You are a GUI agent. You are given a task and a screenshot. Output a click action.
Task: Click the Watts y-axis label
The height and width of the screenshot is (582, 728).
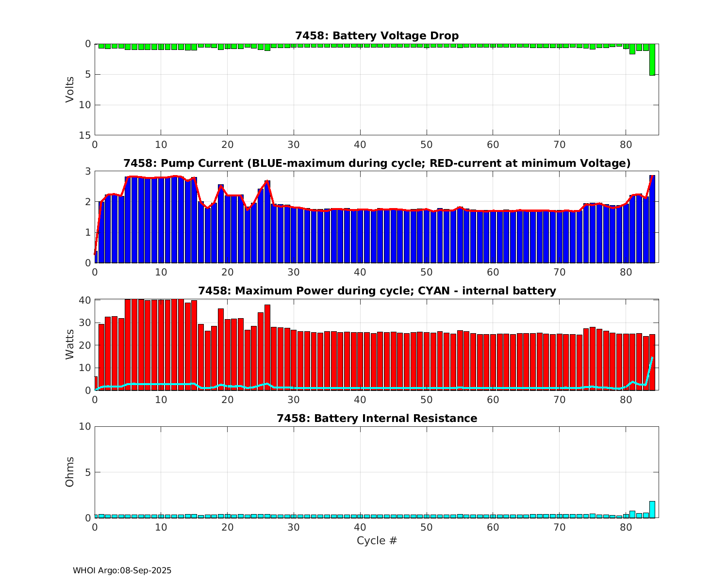70,344
